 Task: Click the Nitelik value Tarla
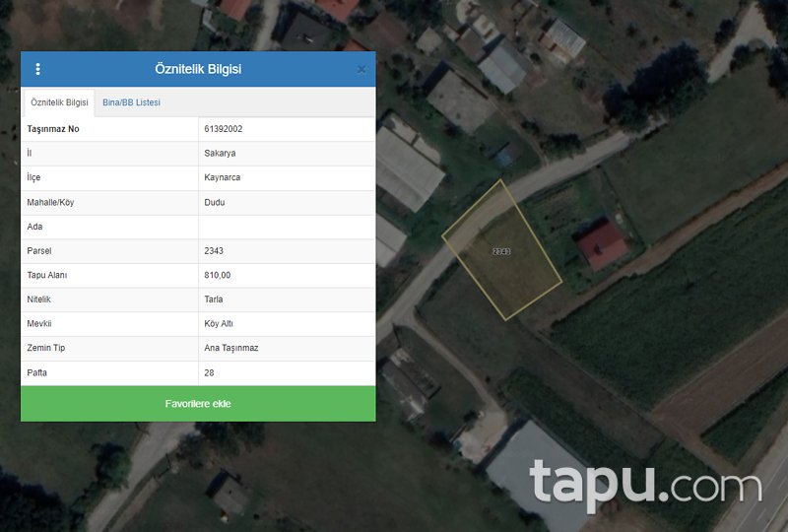tap(215, 299)
